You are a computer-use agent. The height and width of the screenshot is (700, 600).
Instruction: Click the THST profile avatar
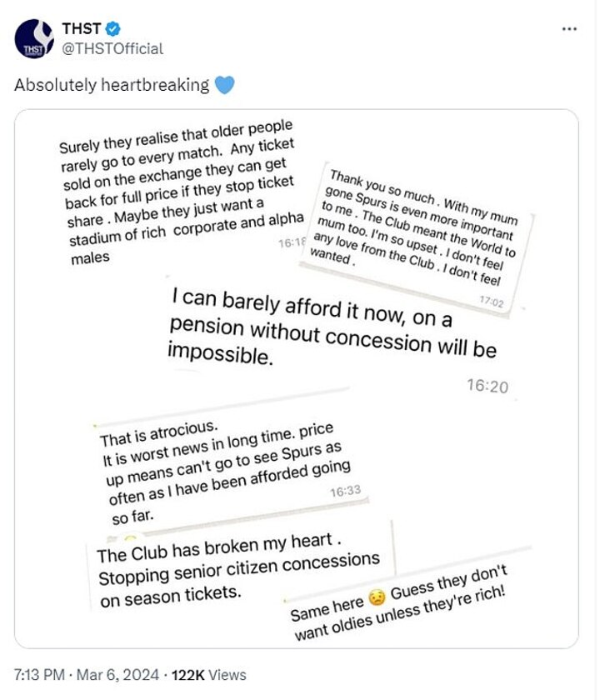[34, 39]
